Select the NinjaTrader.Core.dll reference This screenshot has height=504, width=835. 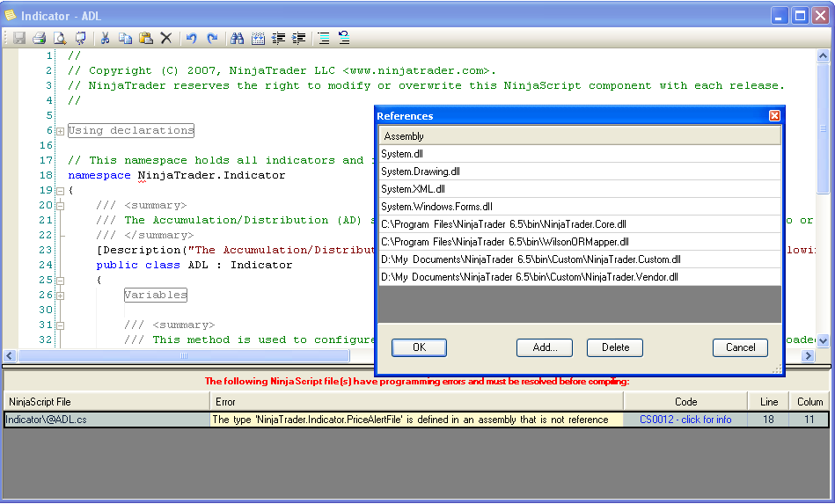click(579, 224)
